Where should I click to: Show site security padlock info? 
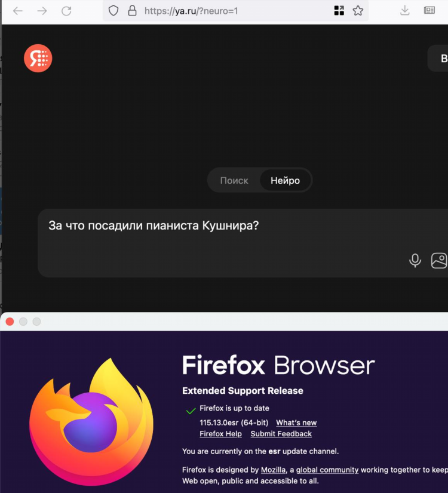[x=133, y=11]
